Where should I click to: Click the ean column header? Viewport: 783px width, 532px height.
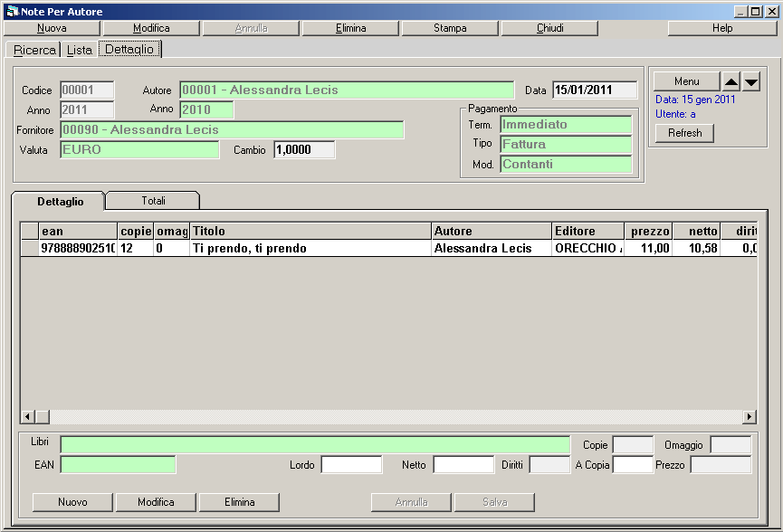pos(78,231)
